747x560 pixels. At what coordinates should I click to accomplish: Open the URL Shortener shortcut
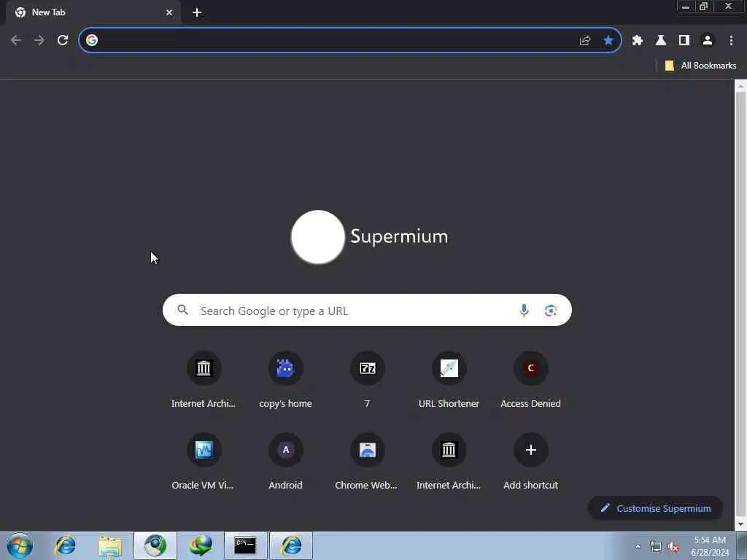pyautogui.click(x=449, y=379)
